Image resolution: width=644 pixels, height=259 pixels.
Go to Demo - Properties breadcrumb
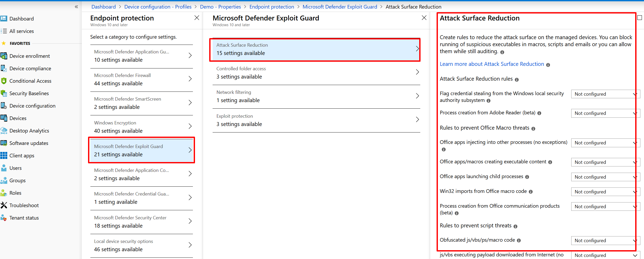(x=220, y=7)
